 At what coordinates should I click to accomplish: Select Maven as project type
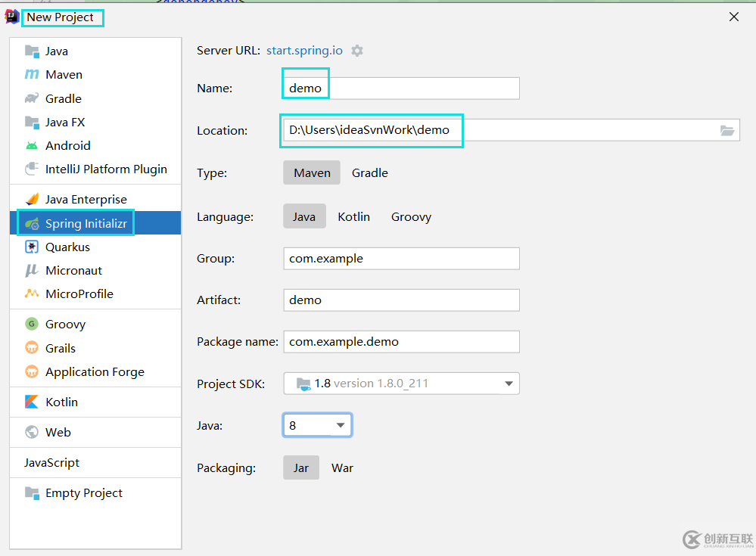pyautogui.click(x=312, y=172)
